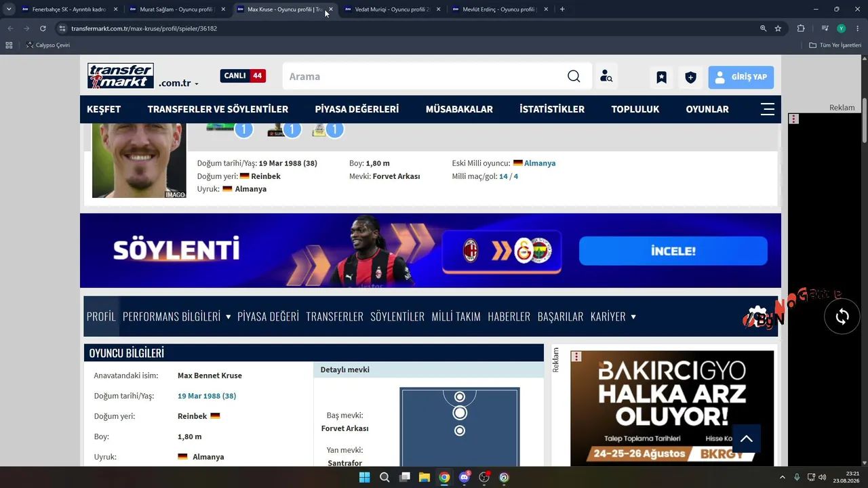Open the TOPLULUK menu
The width and height of the screenshot is (868, 488).
pyautogui.click(x=635, y=109)
